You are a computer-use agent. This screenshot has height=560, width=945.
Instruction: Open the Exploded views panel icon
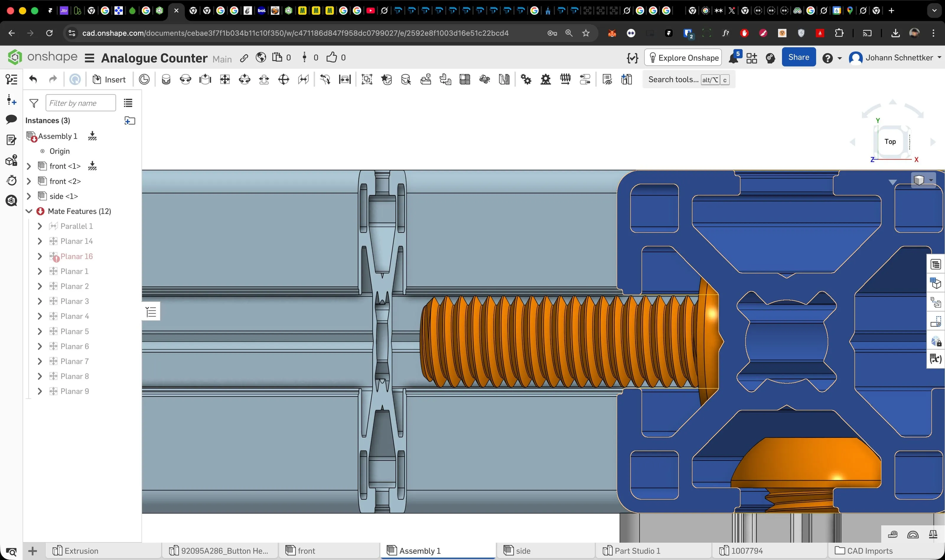click(936, 303)
